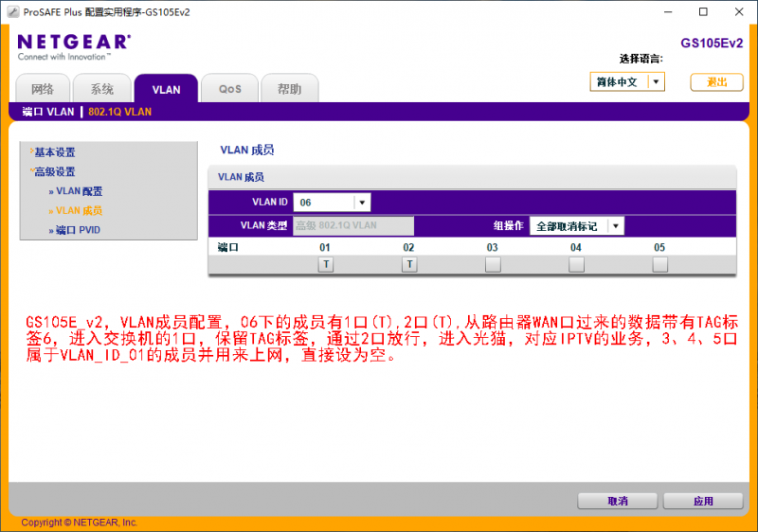The image size is (758, 532).
Task: Click port number 03 header
Action: tap(492, 247)
